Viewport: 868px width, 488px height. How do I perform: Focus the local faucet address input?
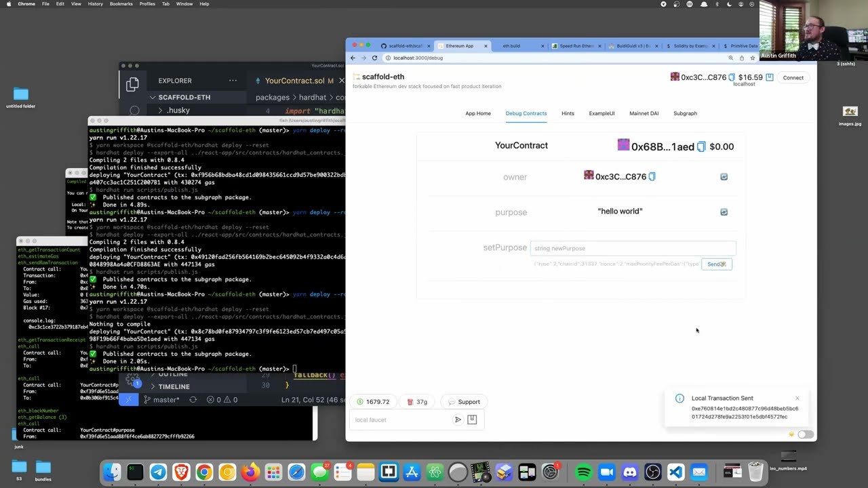click(x=401, y=420)
